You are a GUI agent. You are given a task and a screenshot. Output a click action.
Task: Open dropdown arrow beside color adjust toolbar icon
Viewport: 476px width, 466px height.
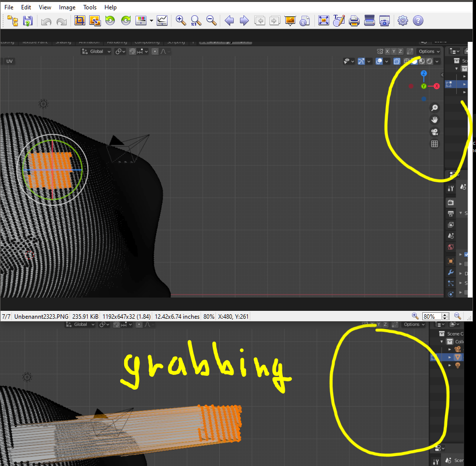(x=151, y=21)
